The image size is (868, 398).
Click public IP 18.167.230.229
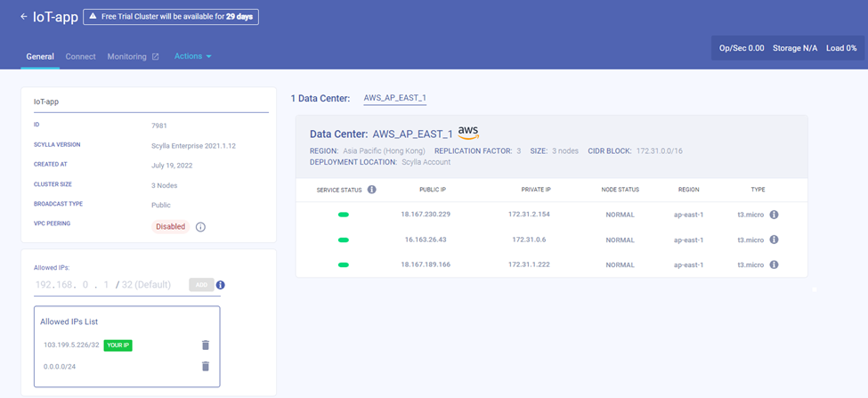coord(426,215)
